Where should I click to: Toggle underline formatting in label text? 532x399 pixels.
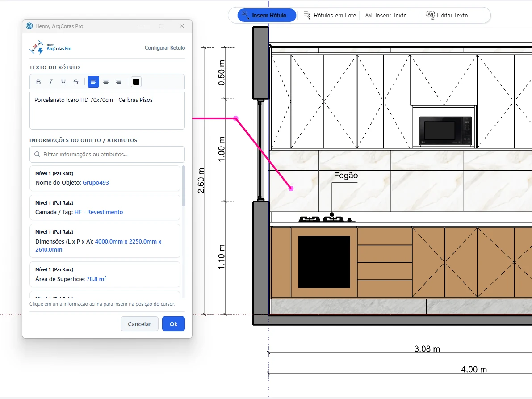[x=63, y=82]
